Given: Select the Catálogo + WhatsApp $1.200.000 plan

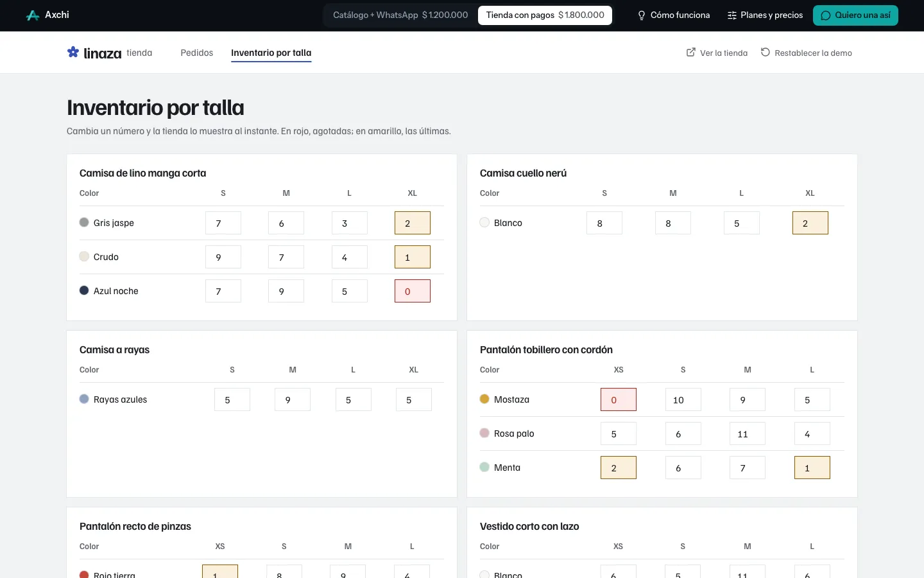Looking at the screenshot, I should [400, 15].
